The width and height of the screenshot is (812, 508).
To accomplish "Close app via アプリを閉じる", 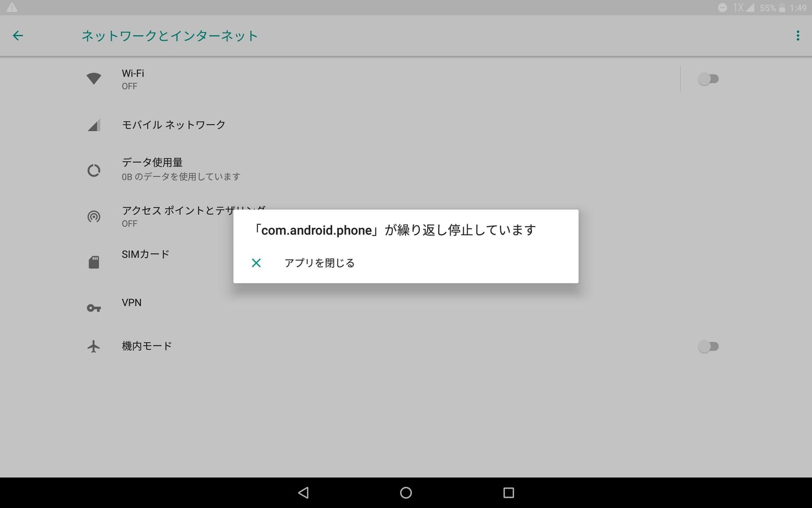I will click(319, 263).
